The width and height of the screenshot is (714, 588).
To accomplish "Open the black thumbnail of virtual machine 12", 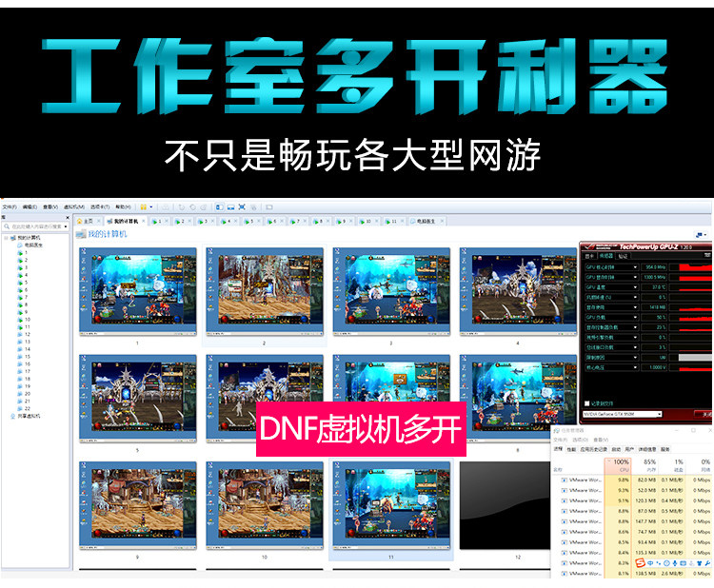I will [505, 505].
